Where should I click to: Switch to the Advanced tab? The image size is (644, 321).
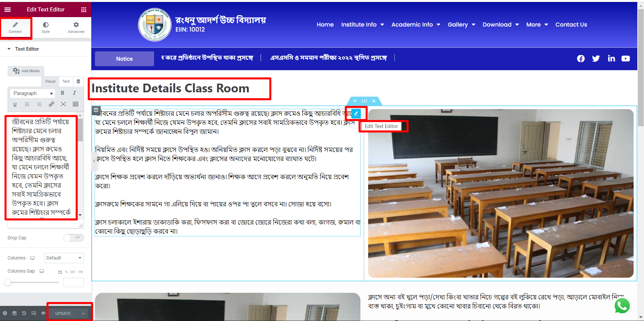pos(76,28)
